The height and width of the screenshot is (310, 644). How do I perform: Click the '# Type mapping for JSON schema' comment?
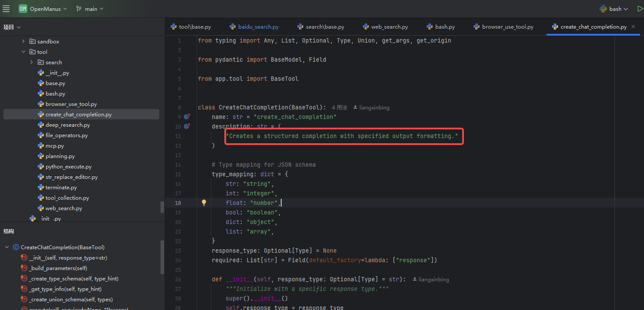(264, 165)
